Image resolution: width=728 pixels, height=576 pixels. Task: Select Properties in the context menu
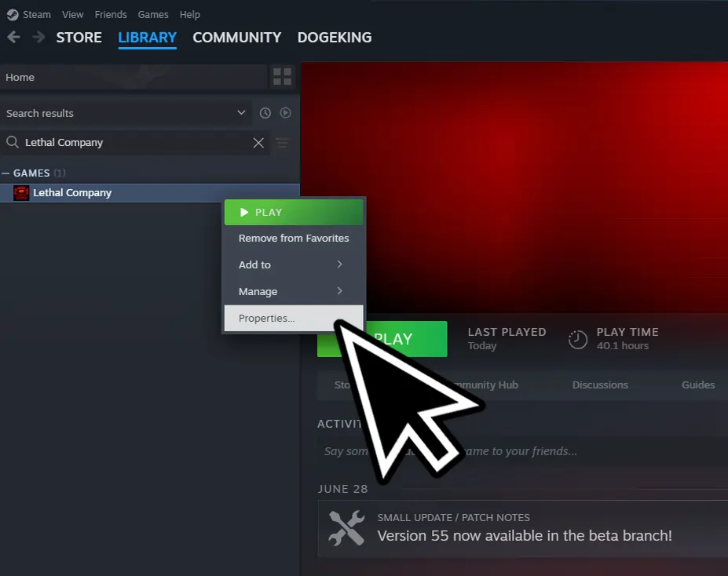coord(266,318)
